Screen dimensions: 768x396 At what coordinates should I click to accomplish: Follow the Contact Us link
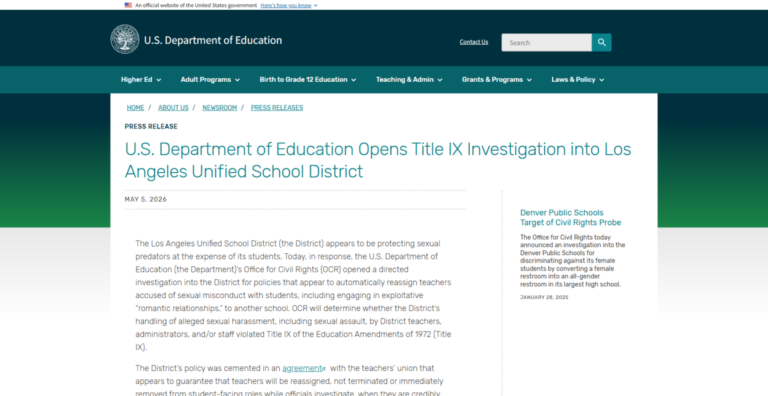click(474, 42)
